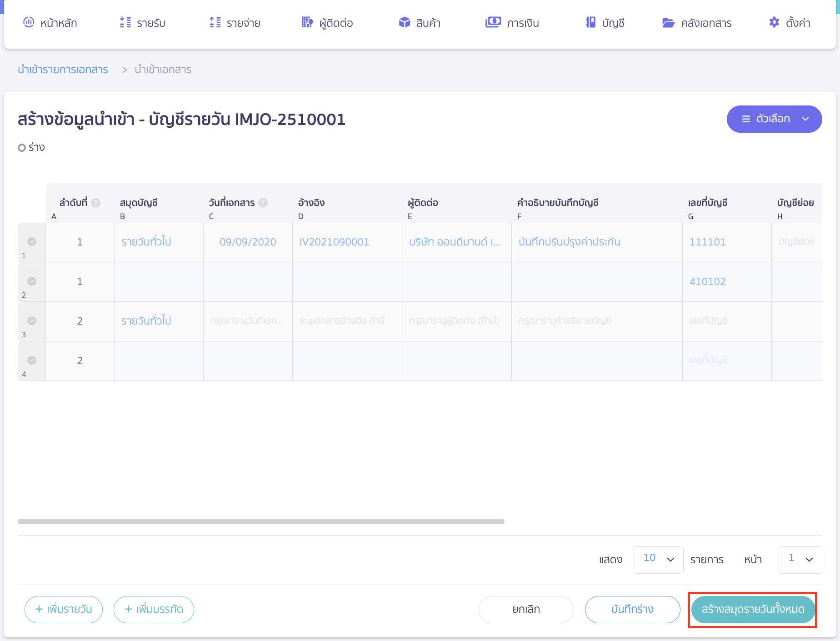Expand the ตัวเลือก options dropdown
Screen dimensions: 840x641
tap(774, 119)
